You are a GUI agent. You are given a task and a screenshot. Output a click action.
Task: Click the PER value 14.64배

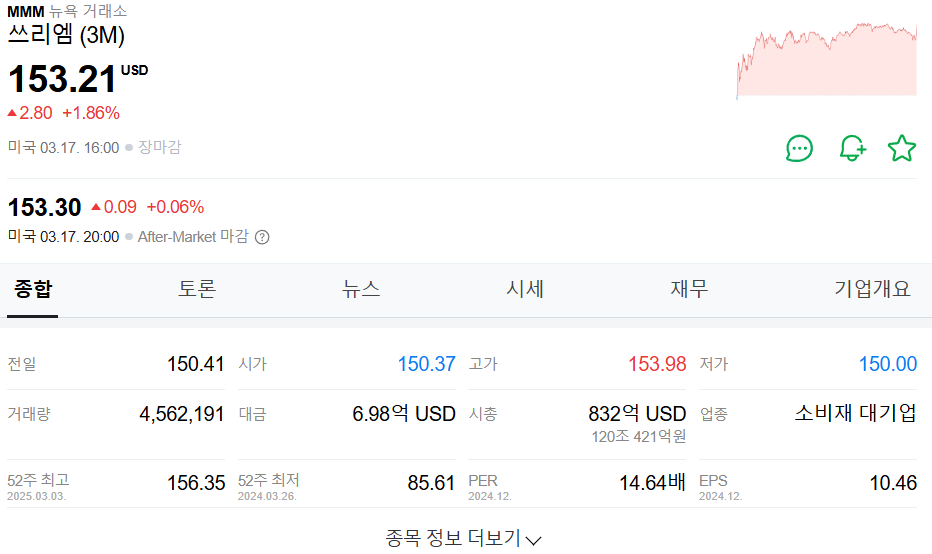click(652, 483)
